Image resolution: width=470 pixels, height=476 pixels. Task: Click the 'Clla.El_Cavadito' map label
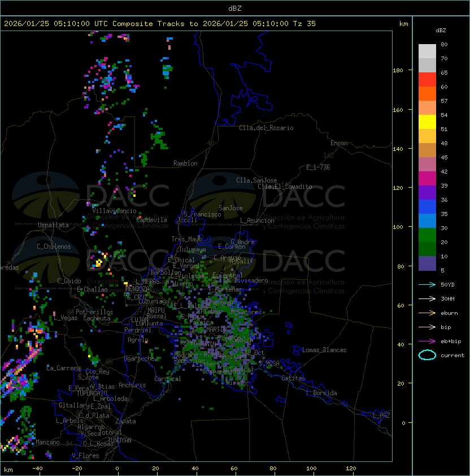coord(285,187)
